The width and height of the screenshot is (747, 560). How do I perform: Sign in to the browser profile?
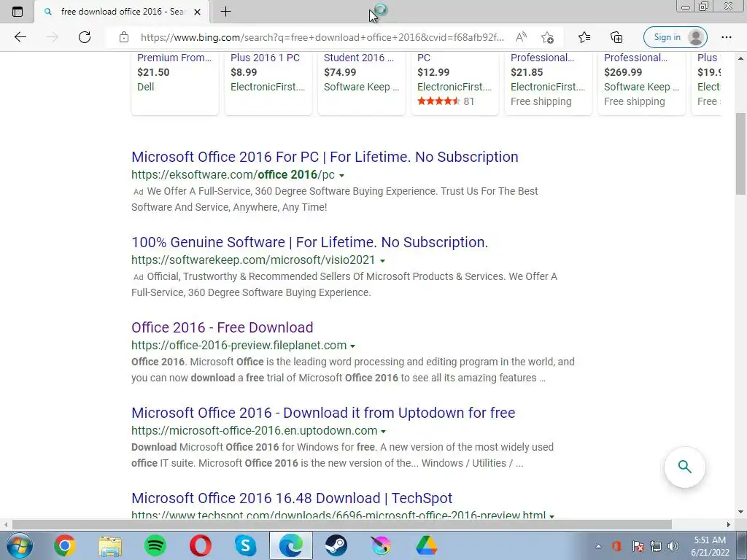click(x=675, y=37)
